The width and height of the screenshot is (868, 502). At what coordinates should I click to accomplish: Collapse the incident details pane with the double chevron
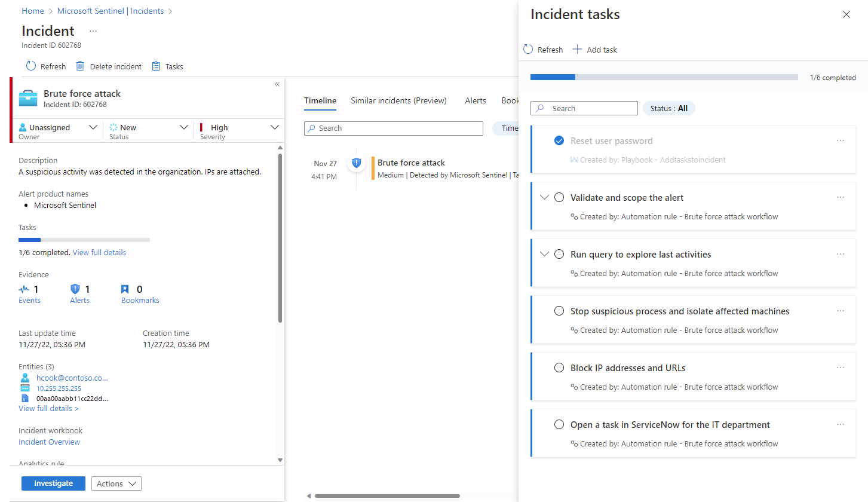point(277,84)
